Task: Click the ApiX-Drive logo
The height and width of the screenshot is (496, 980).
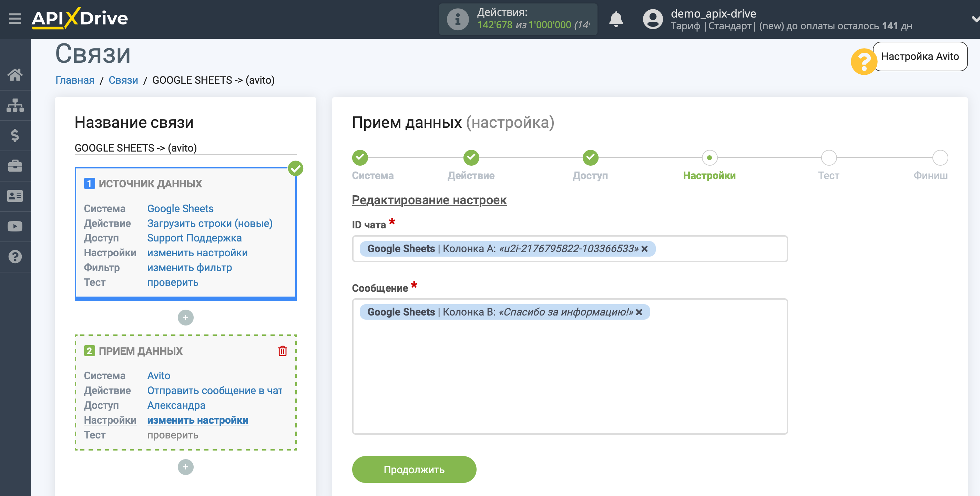Action: click(x=80, y=18)
